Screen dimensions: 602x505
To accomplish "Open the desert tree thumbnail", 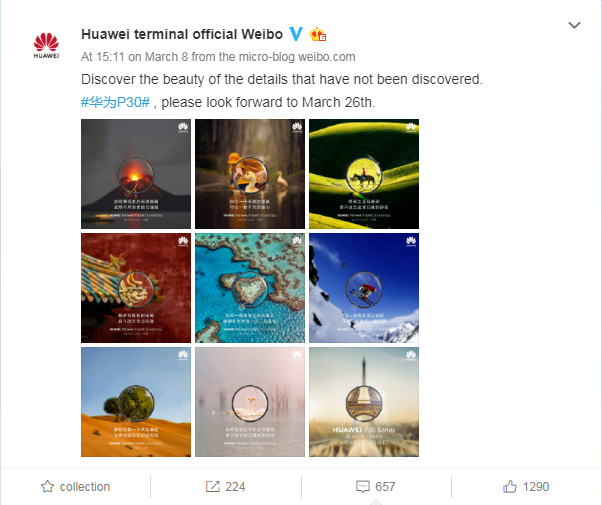I will tap(136, 402).
